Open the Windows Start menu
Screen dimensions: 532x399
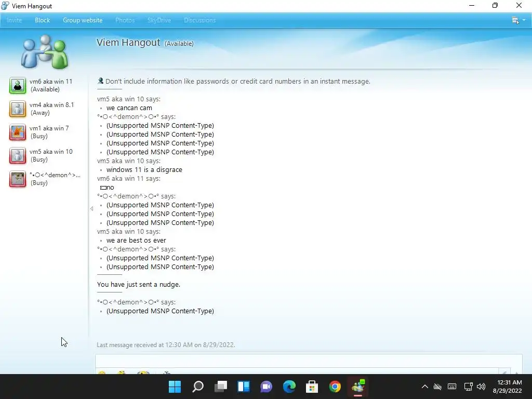click(175, 387)
